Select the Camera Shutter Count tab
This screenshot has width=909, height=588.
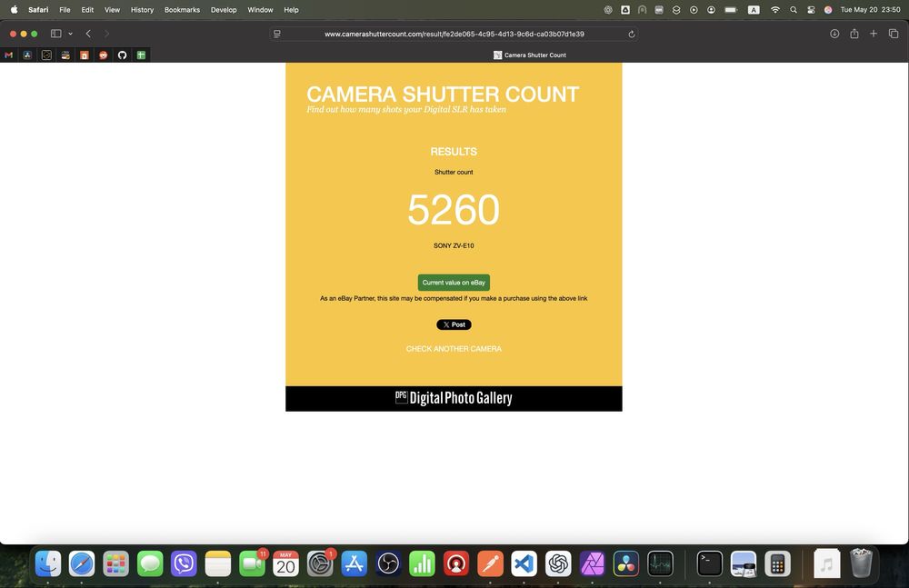tap(529, 55)
